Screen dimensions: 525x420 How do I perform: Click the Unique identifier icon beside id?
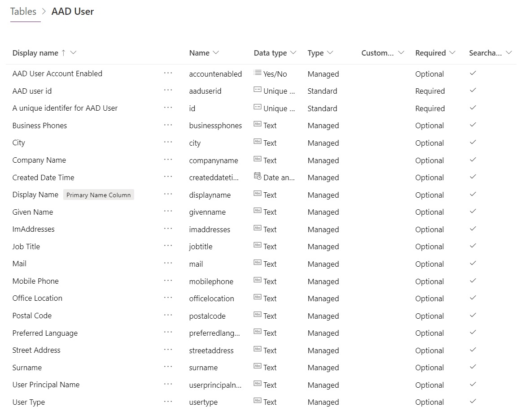[257, 108]
